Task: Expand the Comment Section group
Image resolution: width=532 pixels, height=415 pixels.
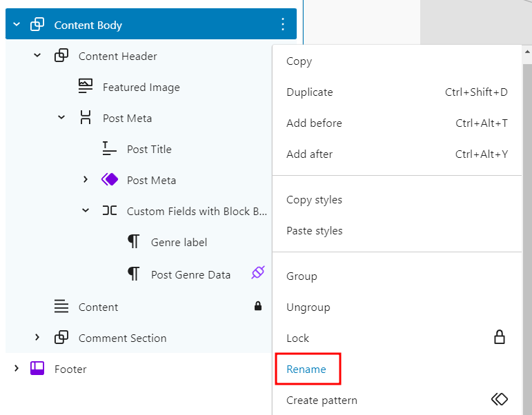Action: (37, 338)
